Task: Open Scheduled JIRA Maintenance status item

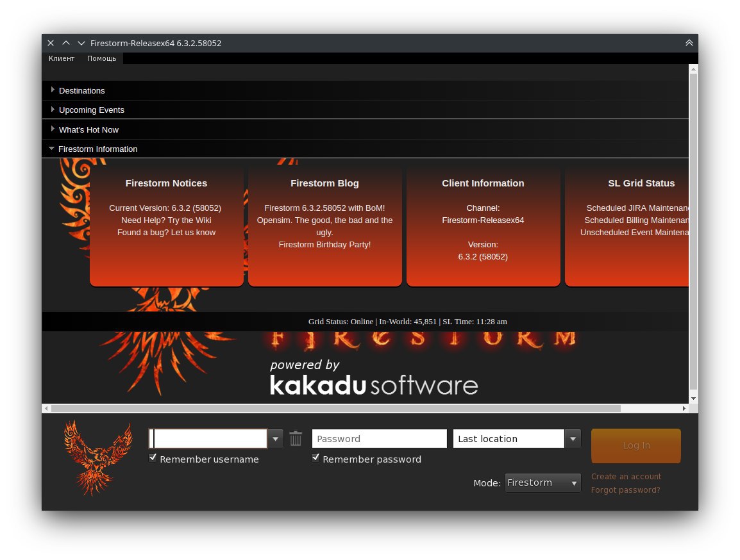Action: pyautogui.click(x=637, y=208)
